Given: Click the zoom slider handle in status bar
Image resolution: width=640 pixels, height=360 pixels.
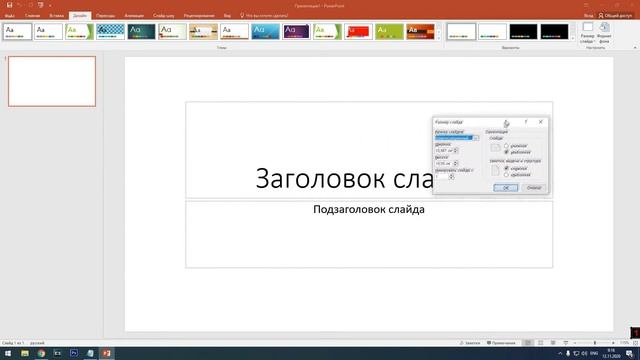Looking at the screenshot, I should (x=595, y=343).
